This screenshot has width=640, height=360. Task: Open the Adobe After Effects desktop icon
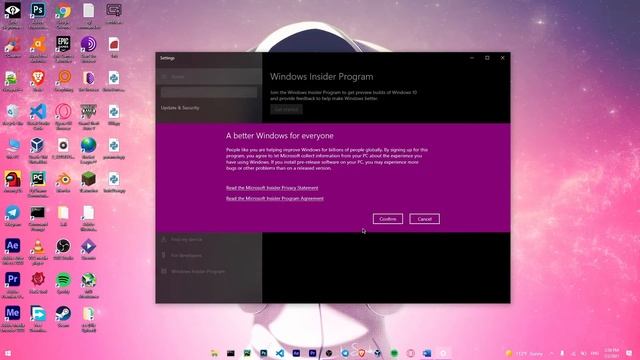[13, 252]
